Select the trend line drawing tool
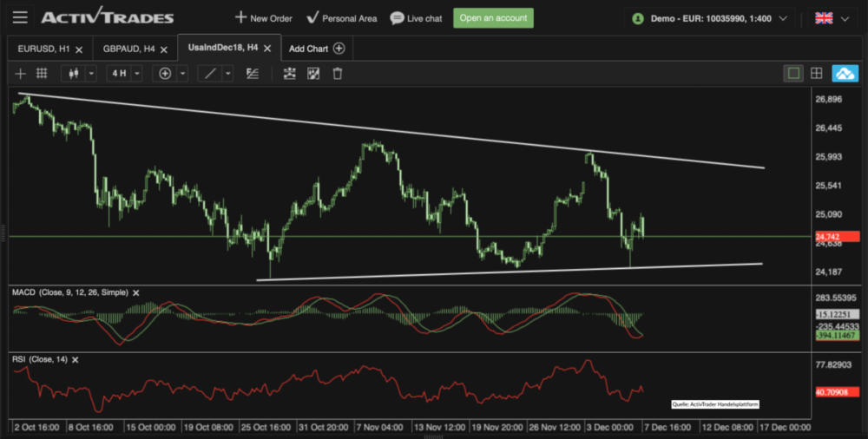 pyautogui.click(x=210, y=74)
